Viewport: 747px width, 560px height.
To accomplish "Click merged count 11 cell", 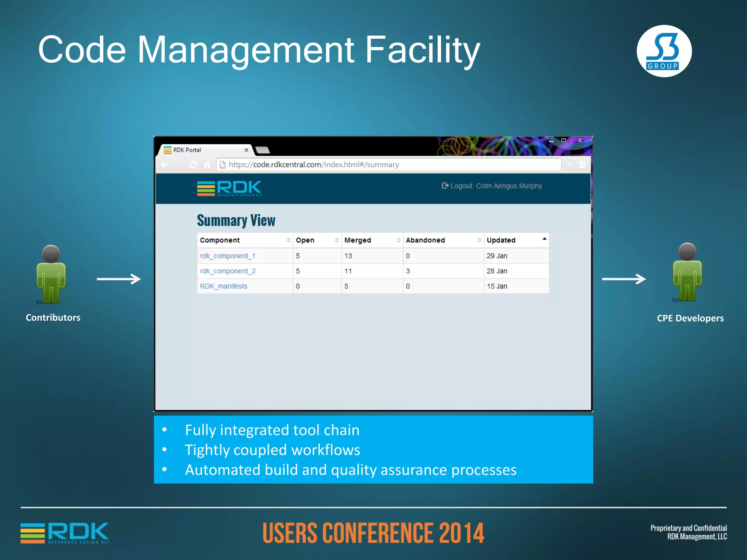I will click(372, 271).
